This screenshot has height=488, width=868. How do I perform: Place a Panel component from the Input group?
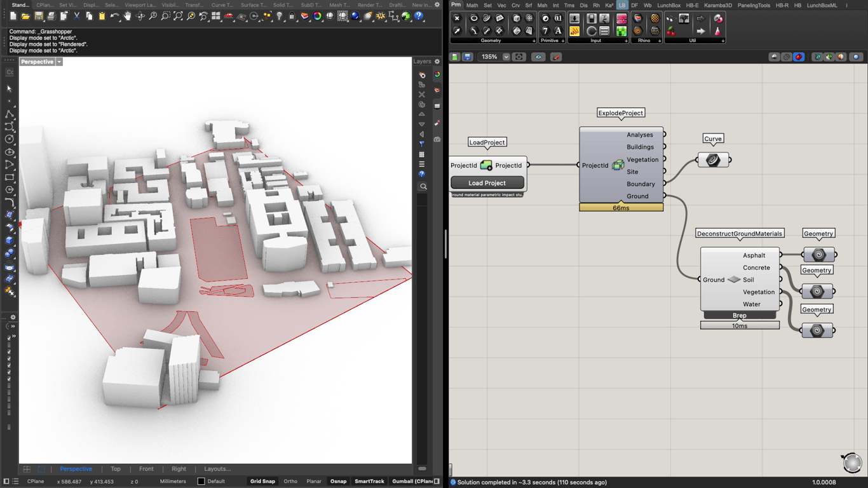point(604,30)
